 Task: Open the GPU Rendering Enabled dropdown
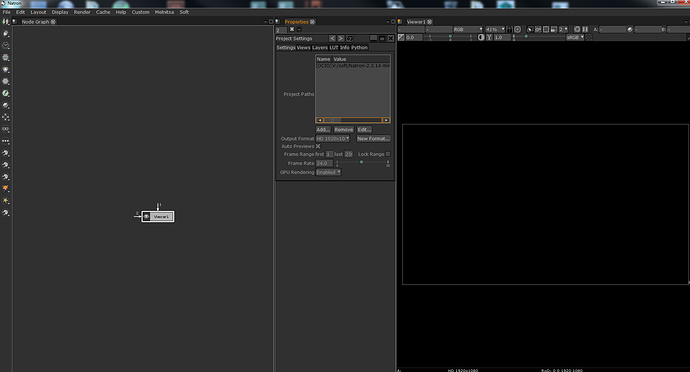(x=328, y=172)
